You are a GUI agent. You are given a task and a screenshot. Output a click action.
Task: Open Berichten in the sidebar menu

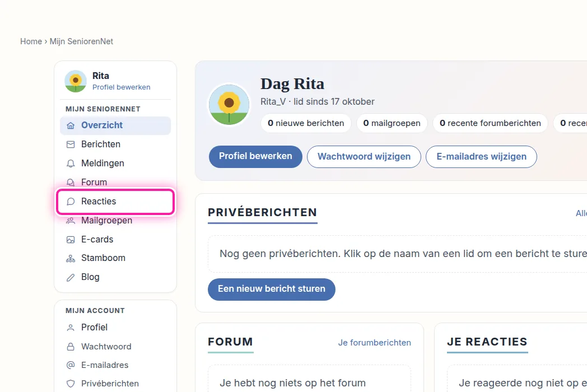(x=115, y=144)
